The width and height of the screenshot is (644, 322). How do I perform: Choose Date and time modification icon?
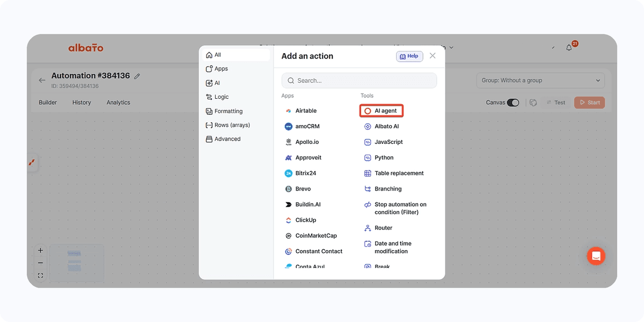coord(368,244)
